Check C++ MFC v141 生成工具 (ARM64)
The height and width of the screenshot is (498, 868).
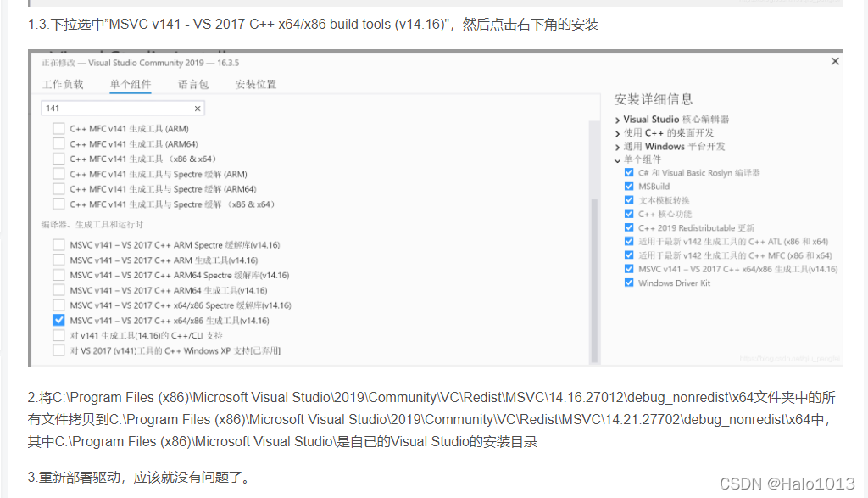(x=58, y=143)
